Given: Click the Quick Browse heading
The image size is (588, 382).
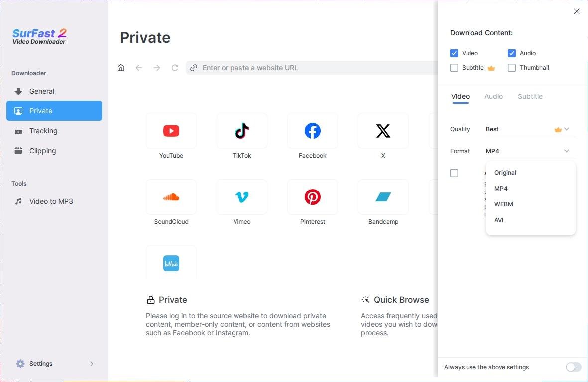Looking at the screenshot, I should pyautogui.click(x=401, y=300).
